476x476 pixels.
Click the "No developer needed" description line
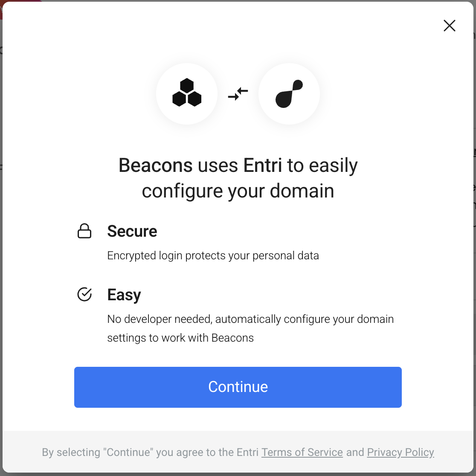pyautogui.click(x=250, y=319)
